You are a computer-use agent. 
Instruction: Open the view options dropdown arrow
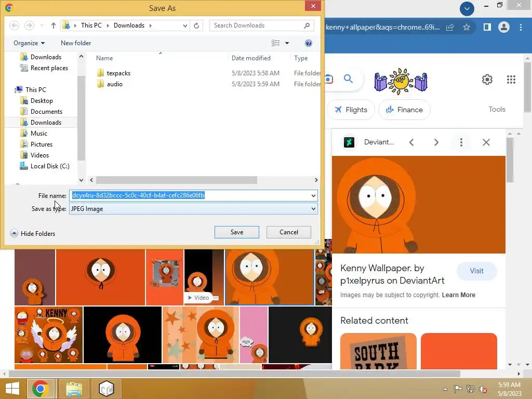[x=287, y=43]
